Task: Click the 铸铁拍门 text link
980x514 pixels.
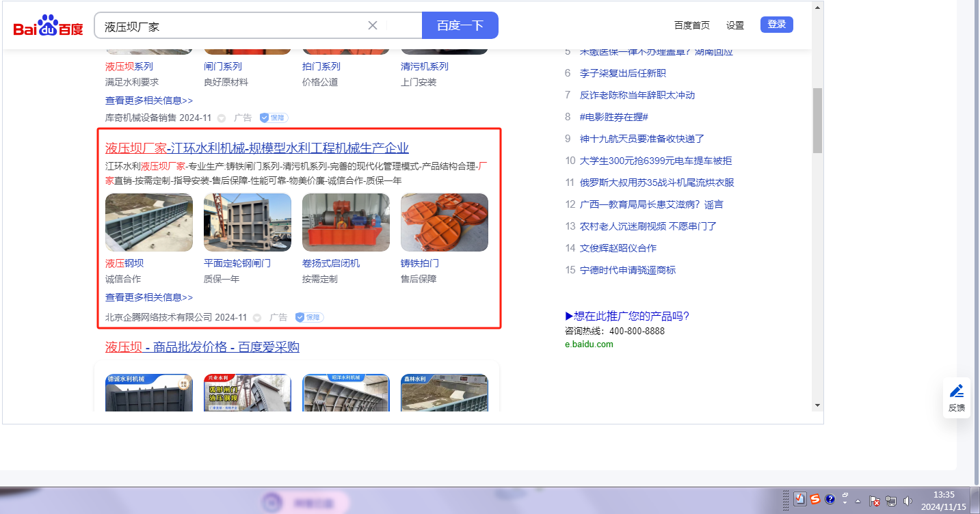Action: [420, 263]
